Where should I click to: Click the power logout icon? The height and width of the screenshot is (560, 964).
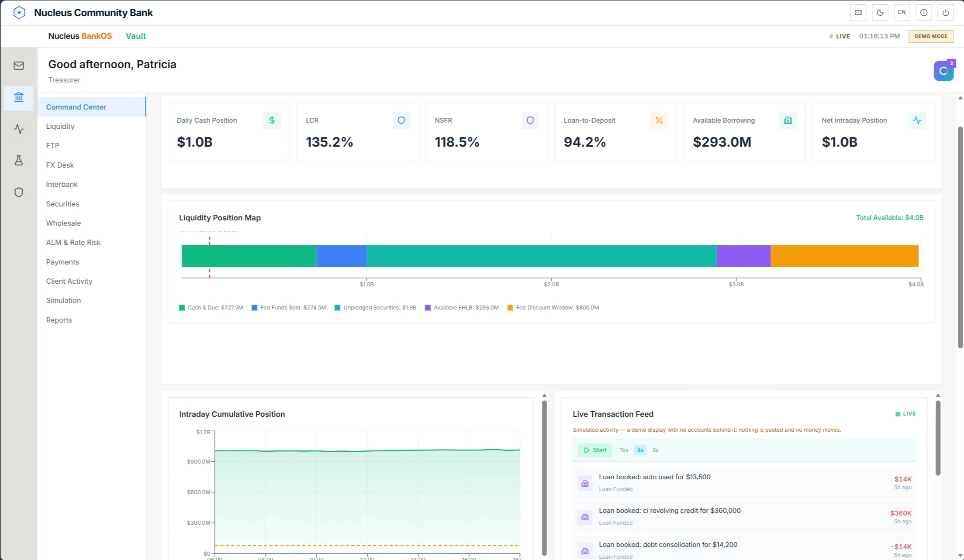tap(946, 13)
